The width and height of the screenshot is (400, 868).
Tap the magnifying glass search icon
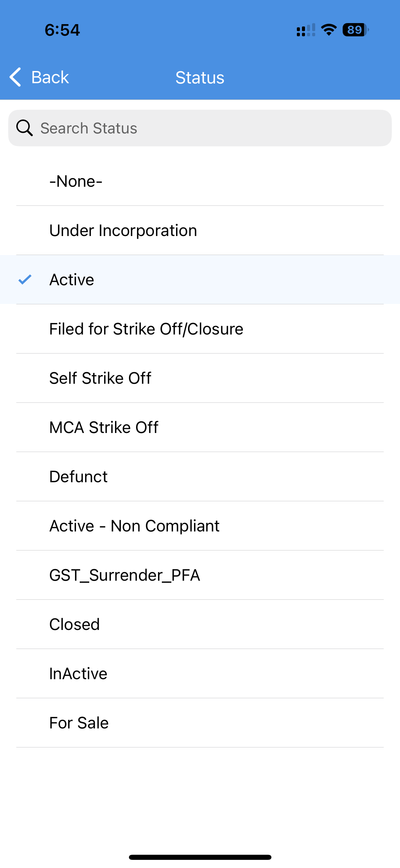[x=24, y=128]
